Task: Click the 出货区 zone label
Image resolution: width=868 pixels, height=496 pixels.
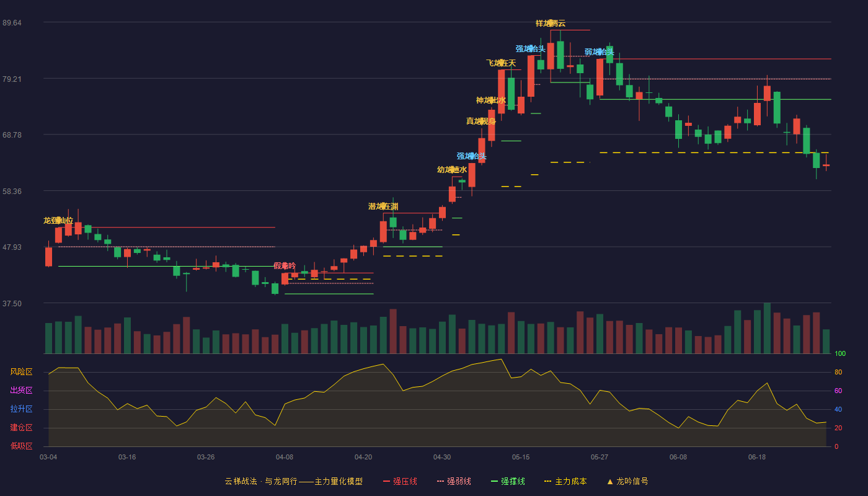Action: pos(22,391)
